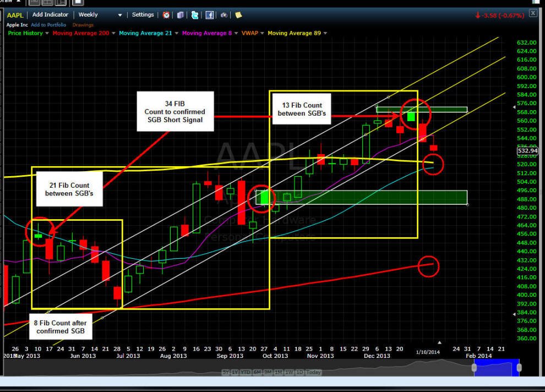The image size is (545, 392).
Task: Click the single-pane layout icon at top
Action: [35, 3]
